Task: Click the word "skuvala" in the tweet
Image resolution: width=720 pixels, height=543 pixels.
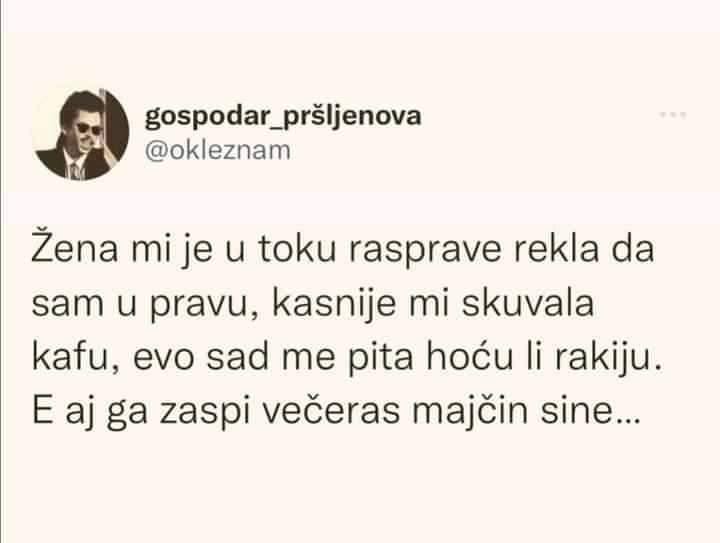Action: (528, 302)
